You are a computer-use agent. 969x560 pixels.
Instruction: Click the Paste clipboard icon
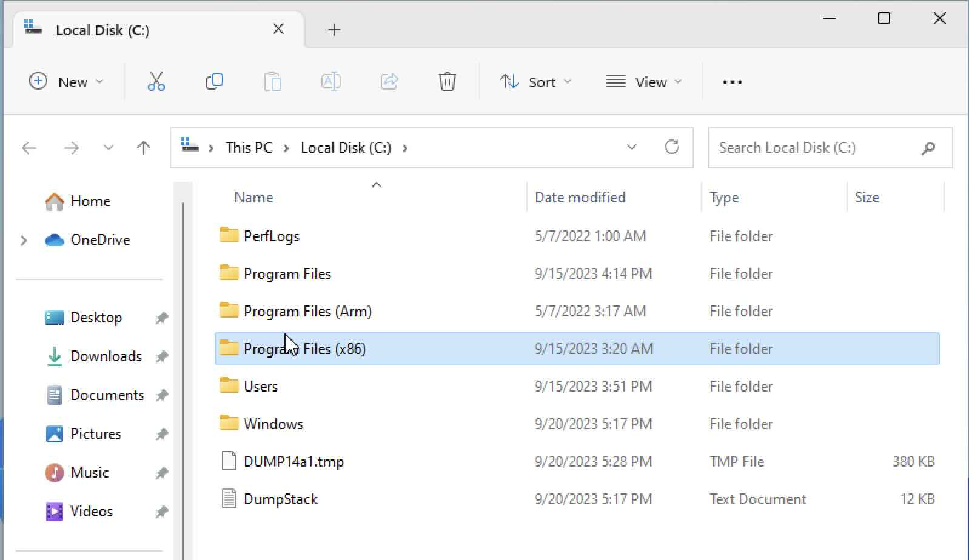coord(272,81)
